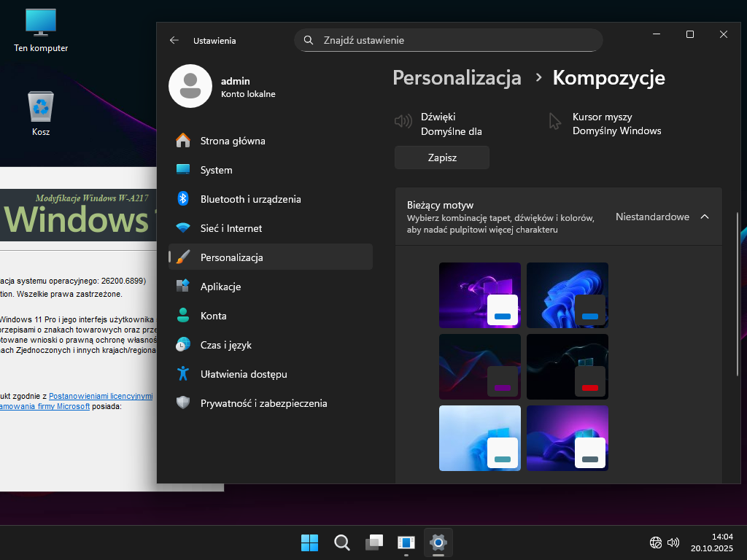Viewport: 747px width, 560px height.
Task: Choose the dark theme with red accent
Action: [567, 367]
